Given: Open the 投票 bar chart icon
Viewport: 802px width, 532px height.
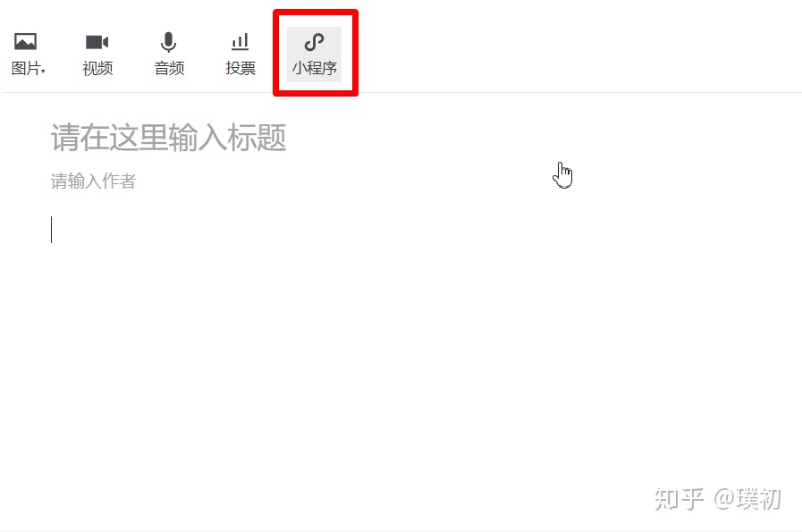Looking at the screenshot, I should (240, 42).
